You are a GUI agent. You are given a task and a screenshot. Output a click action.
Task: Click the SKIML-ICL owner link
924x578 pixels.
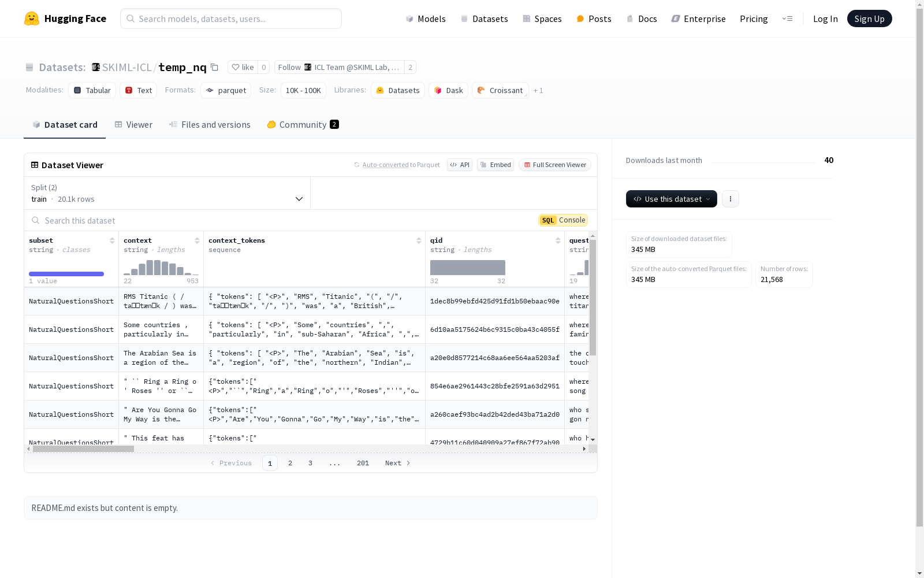coord(126,67)
